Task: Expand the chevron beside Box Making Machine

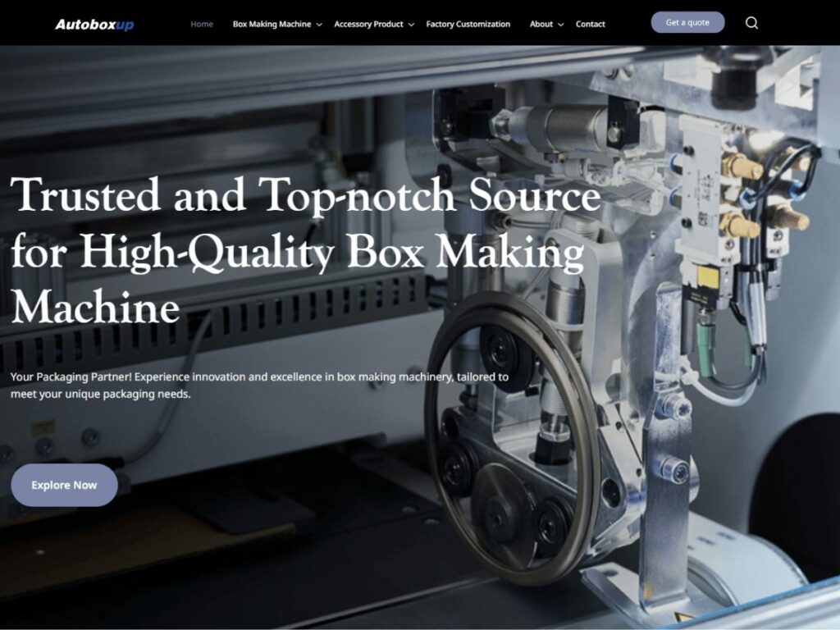Action: point(319,25)
